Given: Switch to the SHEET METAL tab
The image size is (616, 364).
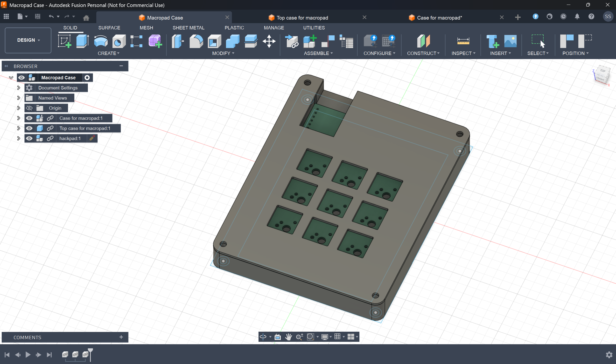Looking at the screenshot, I should pyautogui.click(x=188, y=28).
